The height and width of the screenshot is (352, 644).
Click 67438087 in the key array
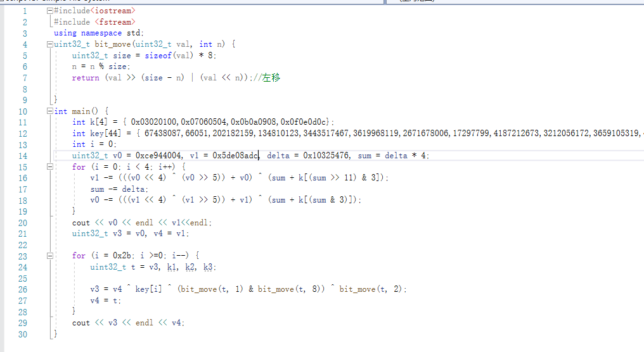click(x=163, y=134)
